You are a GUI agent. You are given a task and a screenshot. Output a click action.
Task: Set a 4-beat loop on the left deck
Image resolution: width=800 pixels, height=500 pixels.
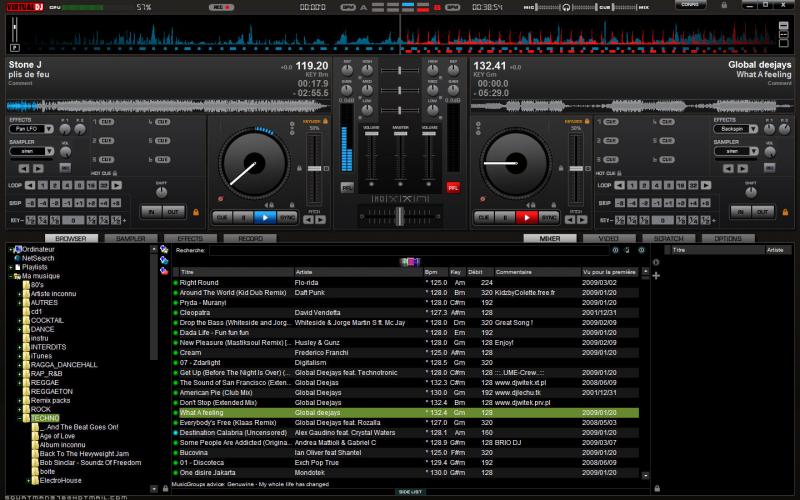pos(67,185)
